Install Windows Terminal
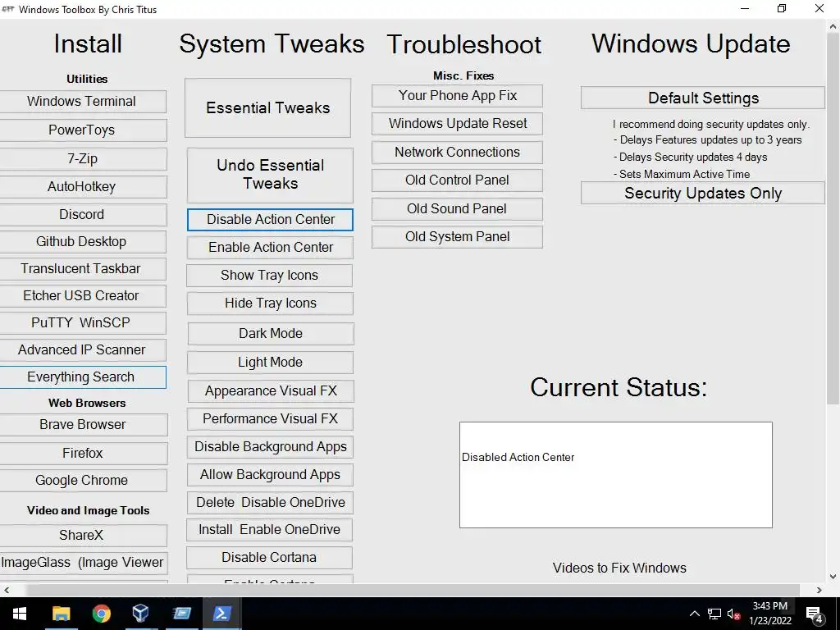The image size is (840, 630). click(x=81, y=101)
